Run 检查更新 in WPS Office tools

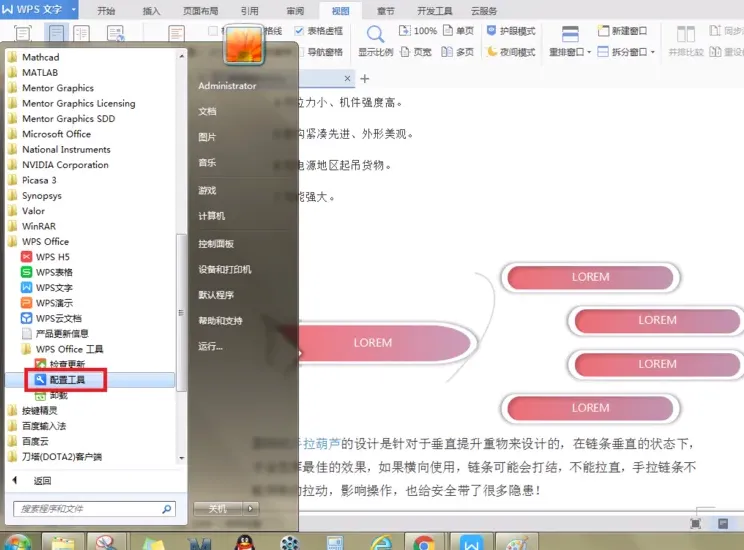60,364
